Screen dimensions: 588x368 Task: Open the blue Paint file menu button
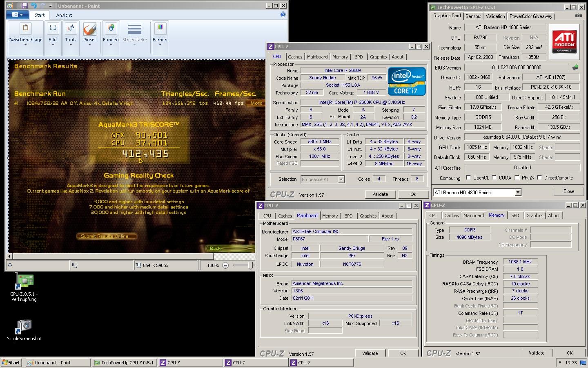tap(18, 15)
